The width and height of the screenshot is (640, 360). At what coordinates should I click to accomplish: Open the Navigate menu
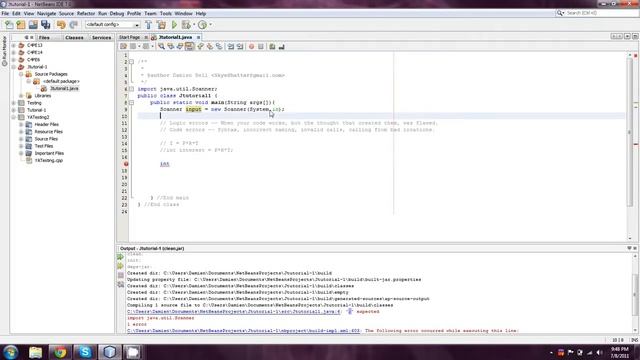[47, 13]
